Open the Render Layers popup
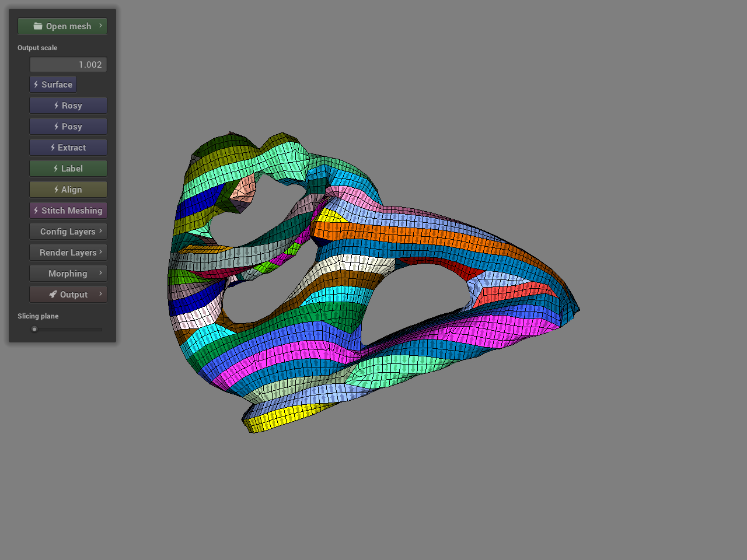 68,253
